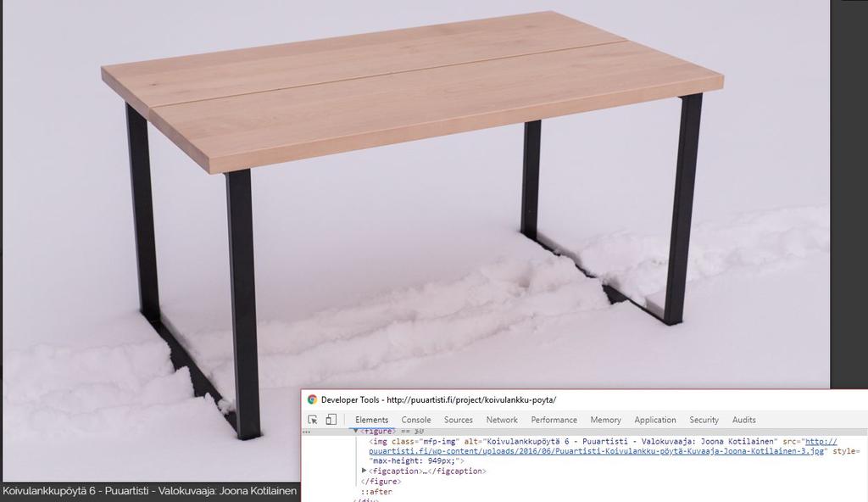The height and width of the screenshot is (502, 868).
Task: Open the Console tab
Action: (x=415, y=420)
